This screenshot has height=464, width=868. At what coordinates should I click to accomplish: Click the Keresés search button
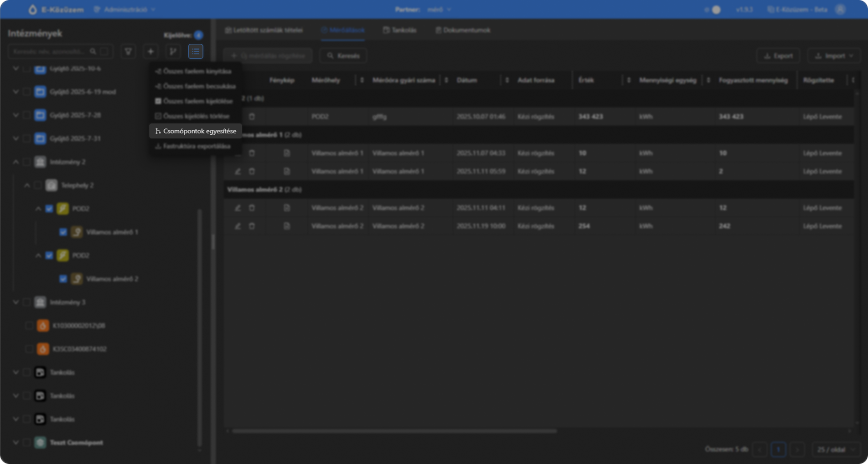coord(343,56)
